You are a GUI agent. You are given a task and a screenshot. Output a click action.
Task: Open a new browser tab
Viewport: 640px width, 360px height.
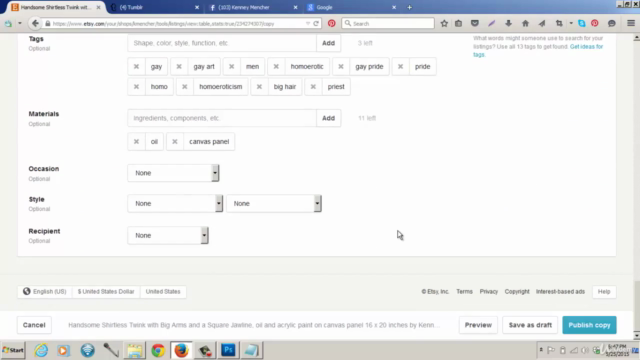point(409,7)
